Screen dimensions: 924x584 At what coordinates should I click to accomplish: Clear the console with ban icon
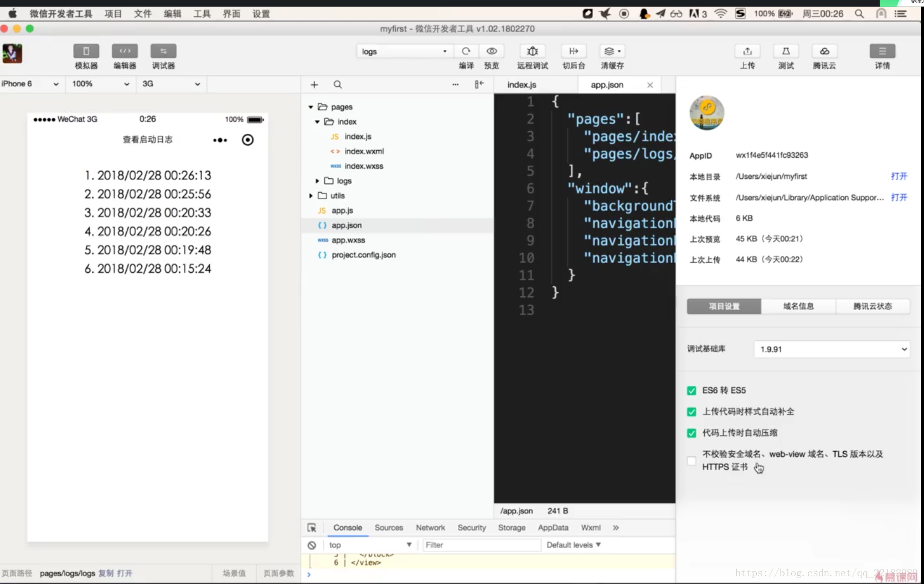point(312,545)
